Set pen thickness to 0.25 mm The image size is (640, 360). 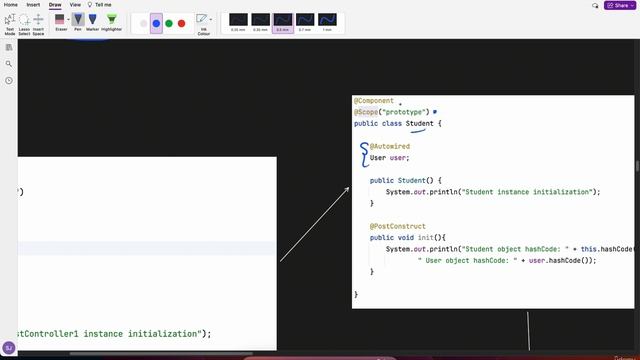click(238, 22)
